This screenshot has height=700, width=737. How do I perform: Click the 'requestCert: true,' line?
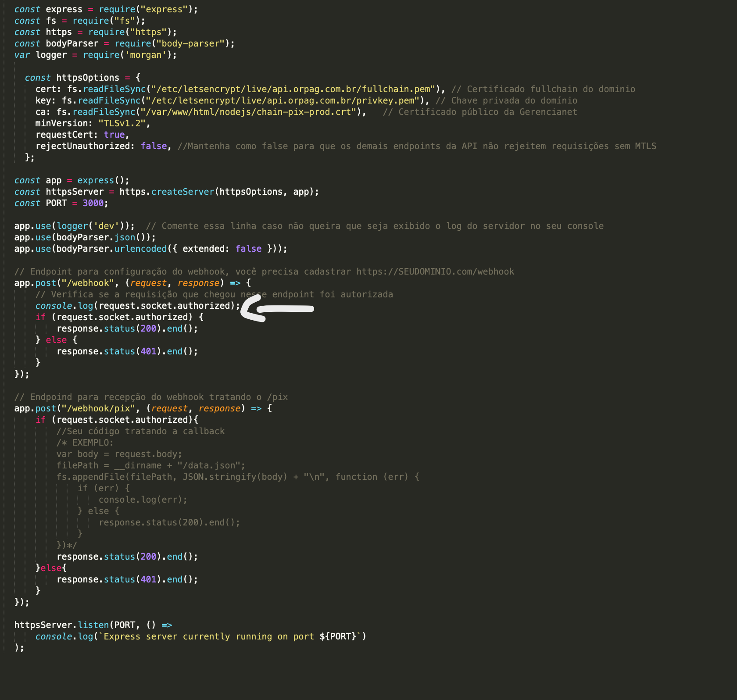[x=82, y=135]
